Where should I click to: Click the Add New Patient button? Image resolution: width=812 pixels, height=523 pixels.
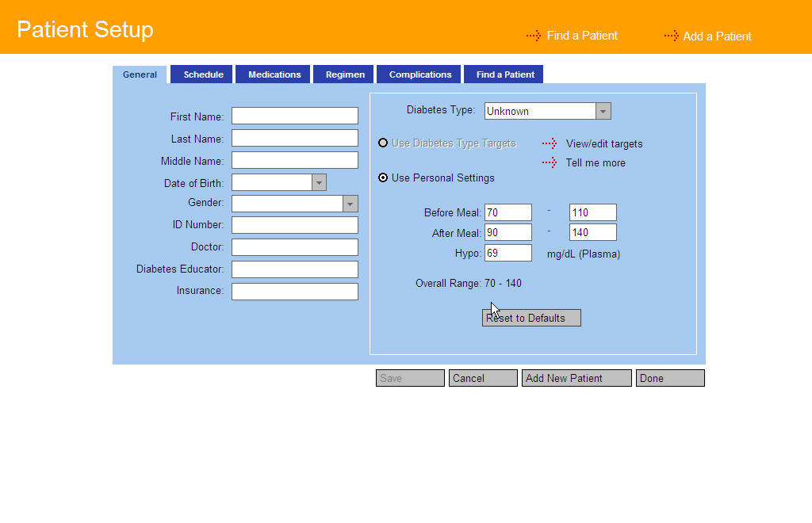tap(576, 378)
